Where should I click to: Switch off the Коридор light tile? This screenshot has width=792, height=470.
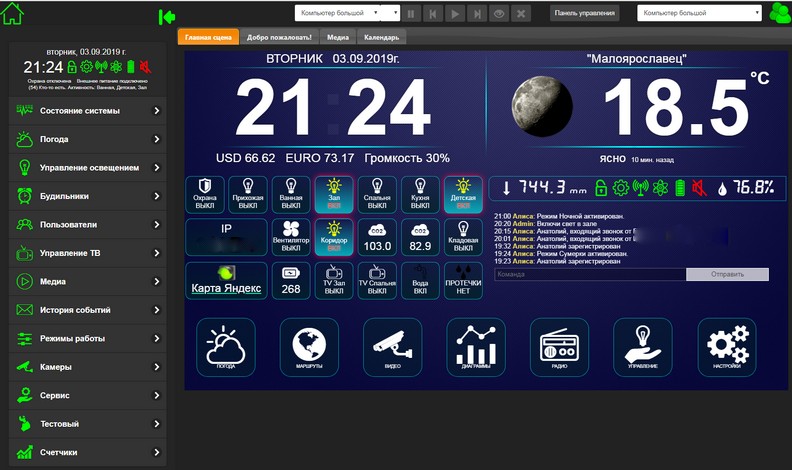[x=334, y=237]
